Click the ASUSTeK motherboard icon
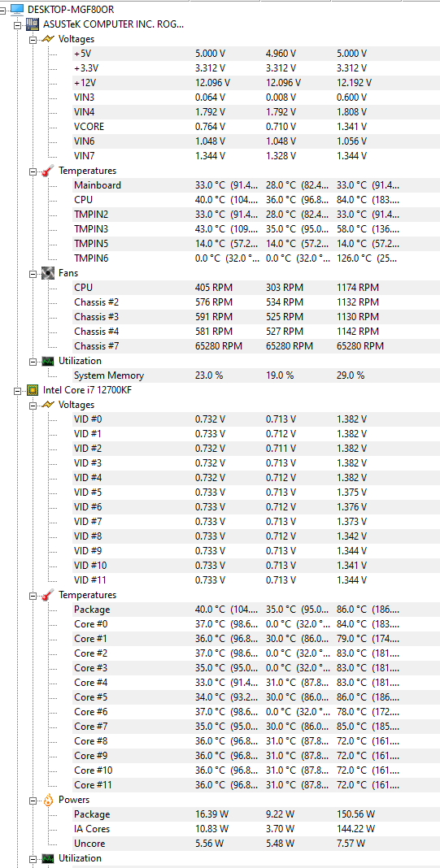Viewport: 440px width, 868px height. (x=33, y=24)
